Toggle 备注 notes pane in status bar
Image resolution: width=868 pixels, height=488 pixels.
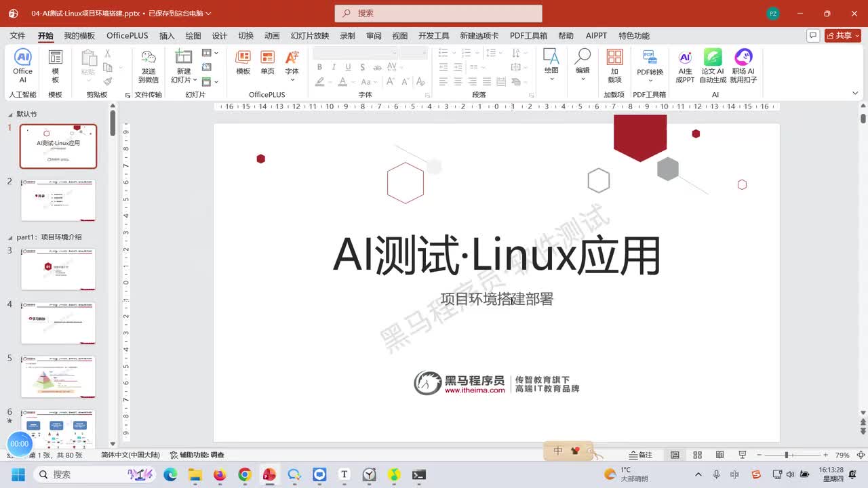641,455
